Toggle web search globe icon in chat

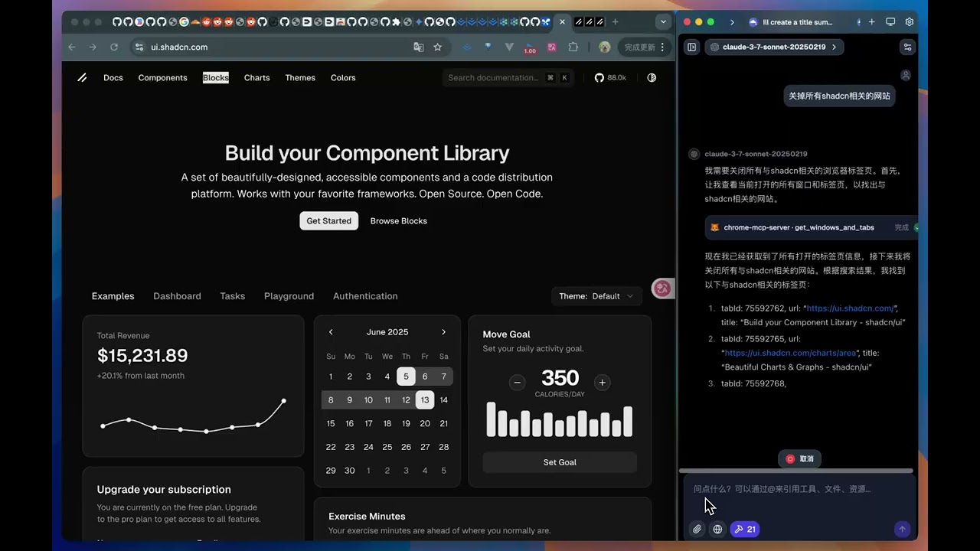pyautogui.click(x=717, y=529)
